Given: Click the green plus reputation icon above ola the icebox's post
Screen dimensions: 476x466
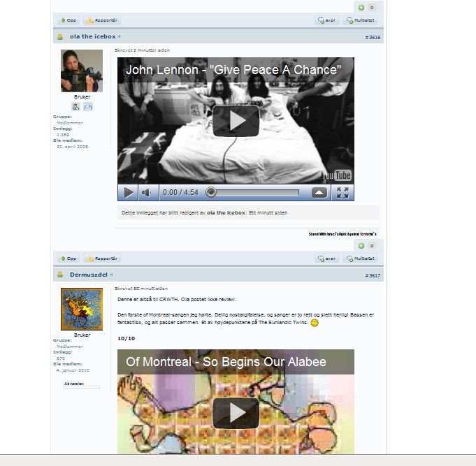Looking at the screenshot, I should (x=361, y=8).
